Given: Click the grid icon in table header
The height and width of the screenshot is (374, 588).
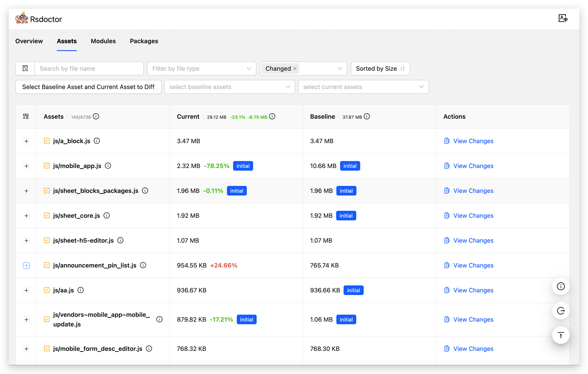Looking at the screenshot, I should point(26,117).
